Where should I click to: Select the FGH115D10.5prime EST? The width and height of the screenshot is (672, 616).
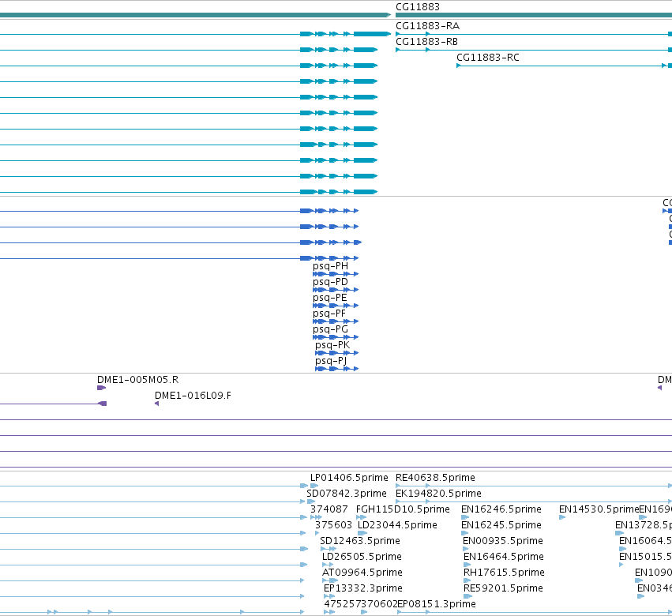403,509
